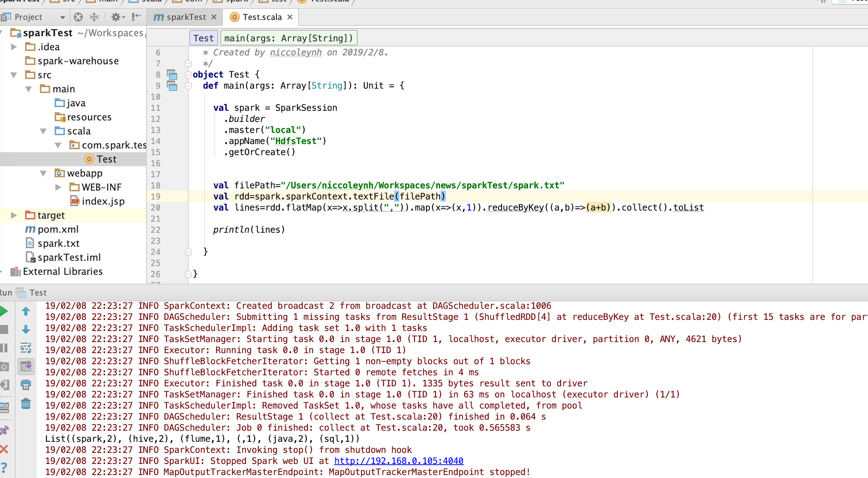Click the filePath string on line 18

click(423, 185)
